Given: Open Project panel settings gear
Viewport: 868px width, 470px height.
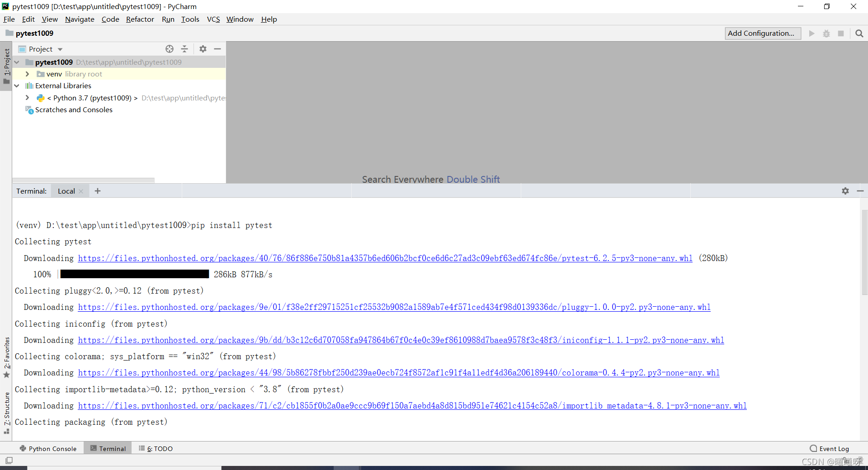Looking at the screenshot, I should tap(203, 49).
